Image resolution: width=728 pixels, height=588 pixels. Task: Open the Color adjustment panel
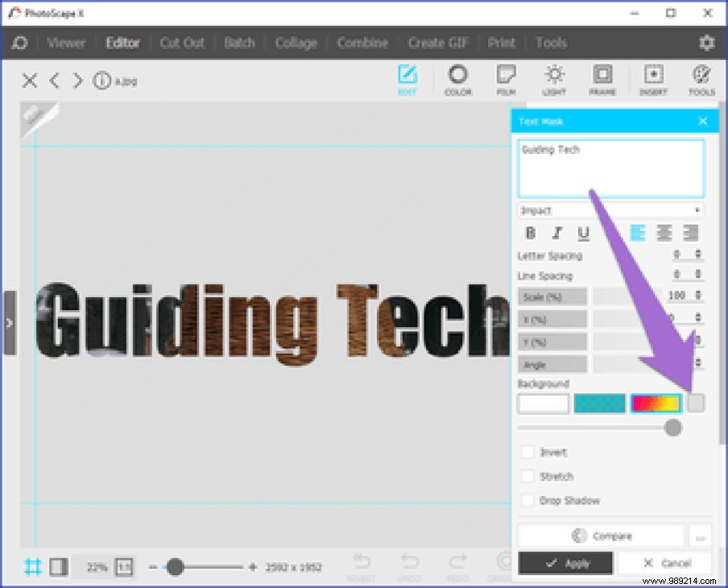(x=457, y=80)
